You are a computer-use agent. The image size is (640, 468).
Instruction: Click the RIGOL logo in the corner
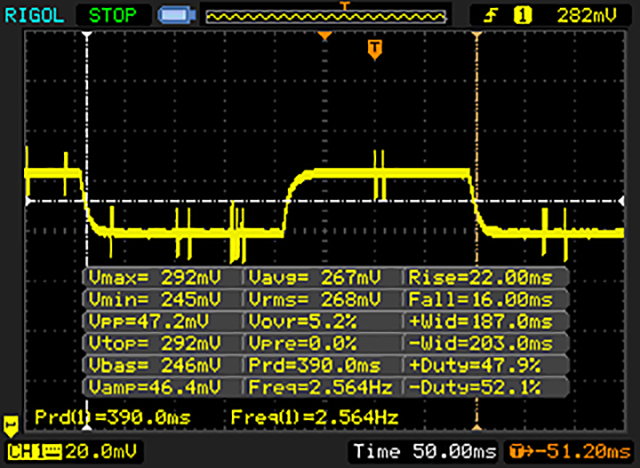[32, 14]
